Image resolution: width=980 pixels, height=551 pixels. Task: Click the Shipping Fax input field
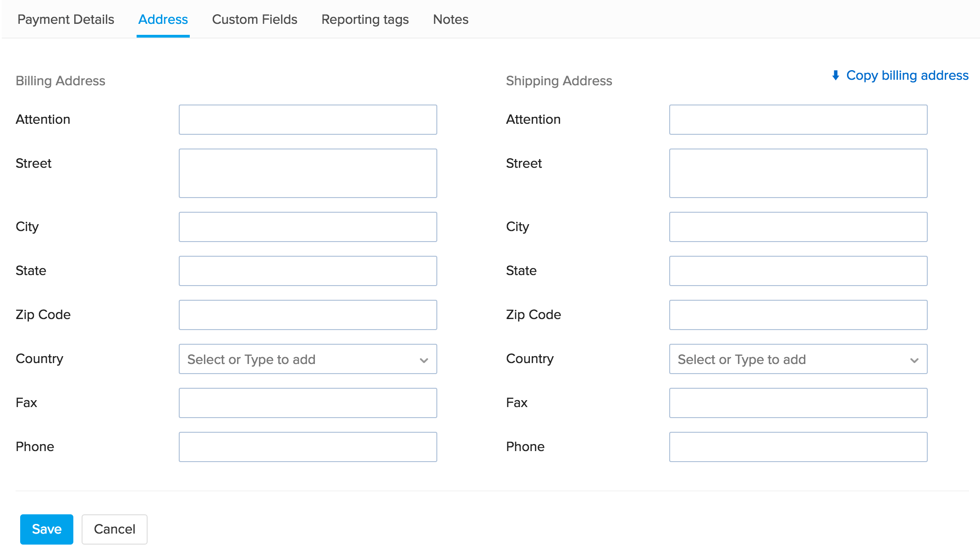[798, 402]
